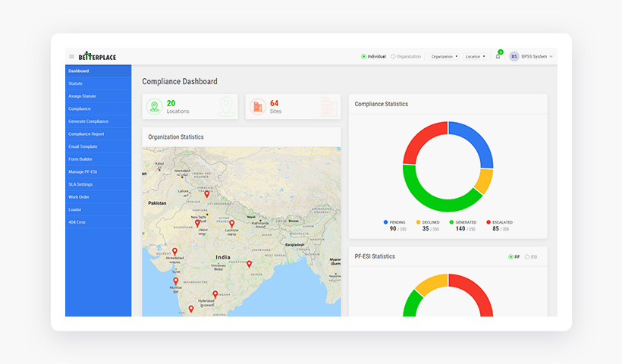Viewport: 622px width, 364px height.
Task: Open Dashboard in the sidebar
Action: tap(99, 71)
